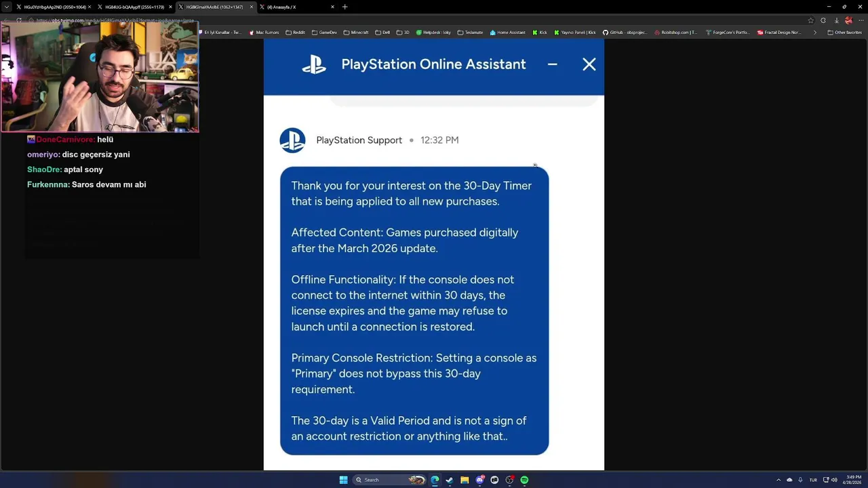Click the OneDrive cloud tray icon
The height and width of the screenshot is (488, 868).
[789, 480]
